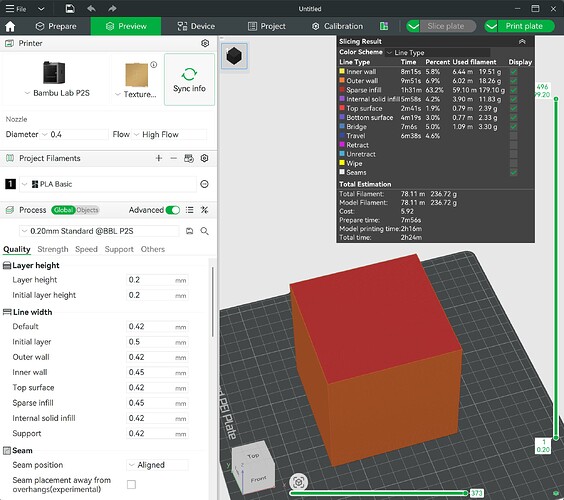Open the Textured plate type dropdown
The width and height of the screenshot is (564, 500).
118,94
